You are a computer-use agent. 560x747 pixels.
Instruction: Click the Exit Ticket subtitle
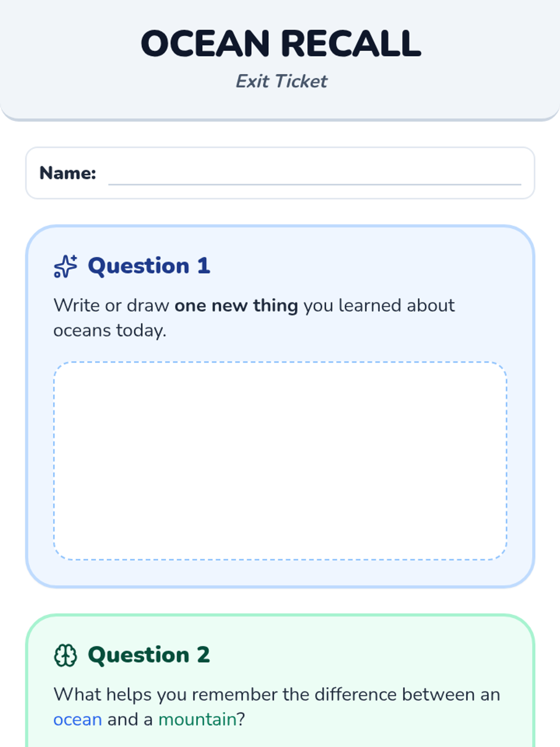coord(281,81)
